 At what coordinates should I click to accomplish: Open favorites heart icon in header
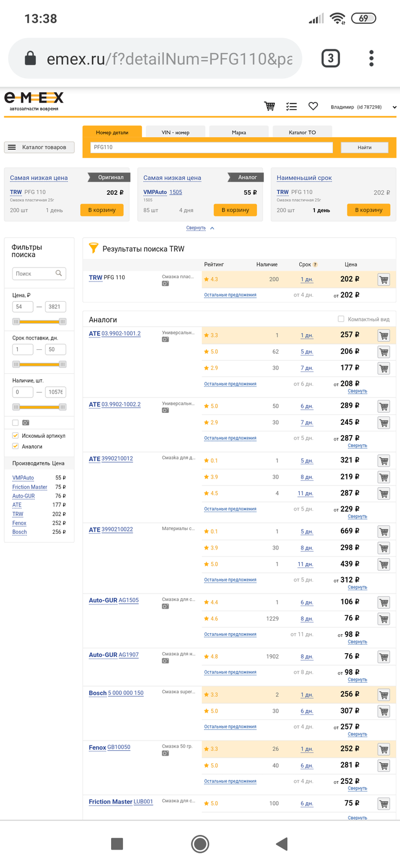(x=313, y=106)
